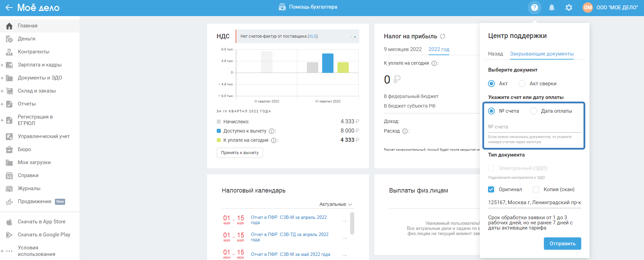Viewport: 644px width, 260px height.
Task: Open Помощь бухгалтера in the header
Action: [308, 7]
